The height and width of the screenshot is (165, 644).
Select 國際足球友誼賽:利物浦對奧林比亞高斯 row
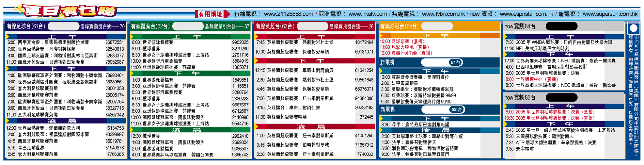[66, 56]
